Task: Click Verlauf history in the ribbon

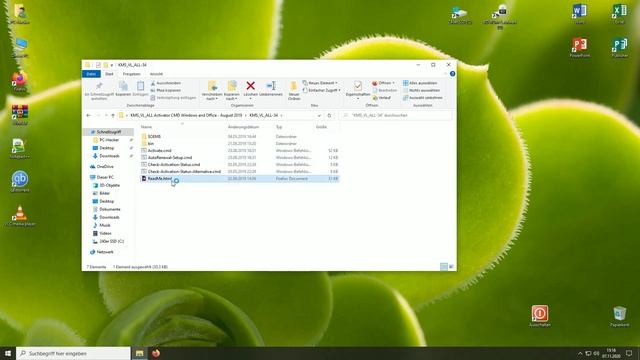Action: tap(382, 98)
